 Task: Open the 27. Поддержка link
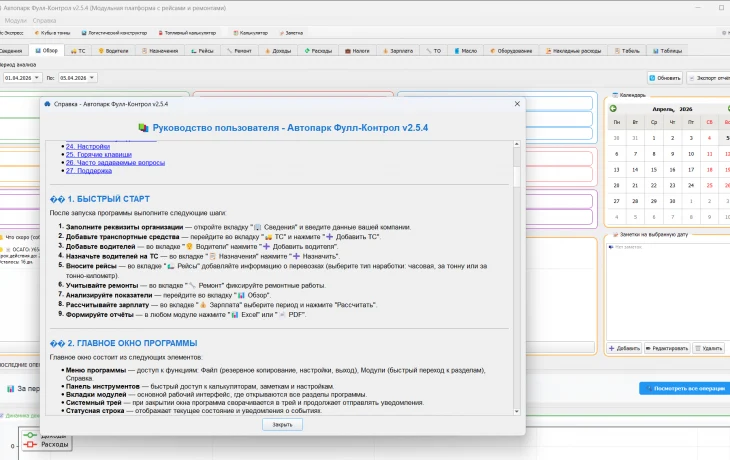coord(88,171)
